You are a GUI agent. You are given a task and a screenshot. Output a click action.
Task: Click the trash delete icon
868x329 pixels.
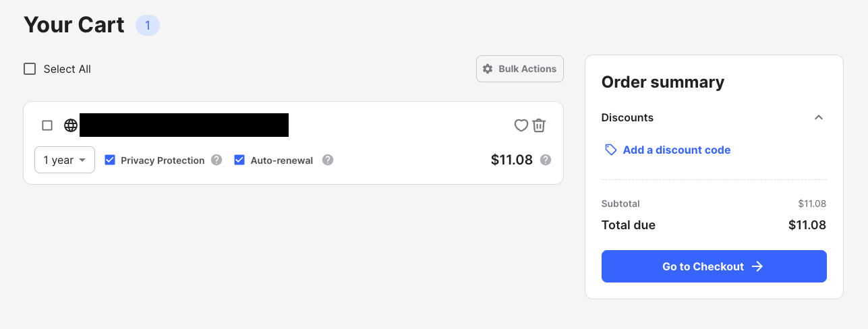[x=539, y=125]
